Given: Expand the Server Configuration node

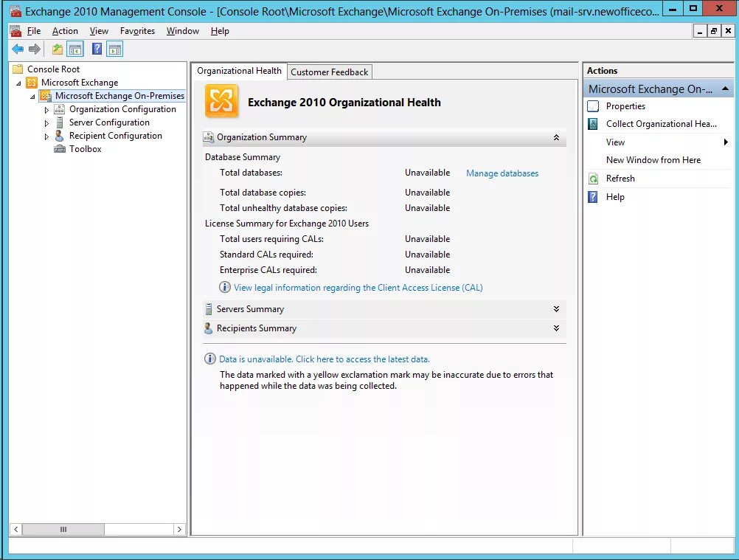Looking at the screenshot, I should [46, 123].
